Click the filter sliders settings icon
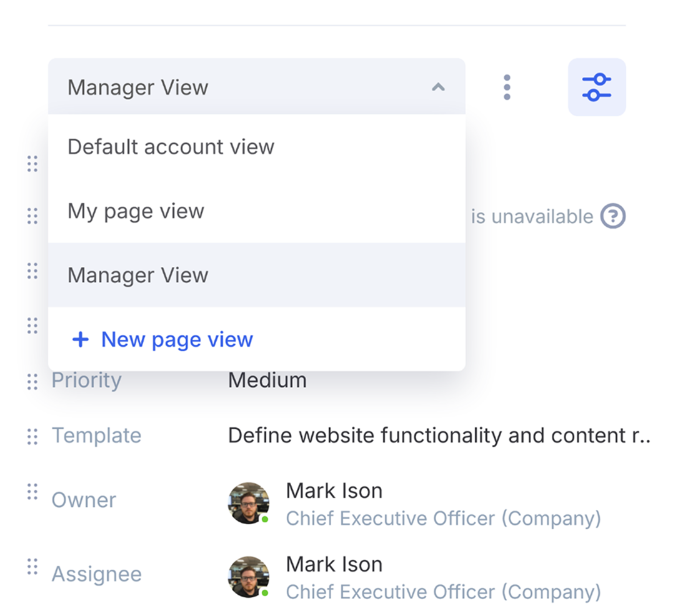This screenshot has width=678, height=616. (596, 87)
